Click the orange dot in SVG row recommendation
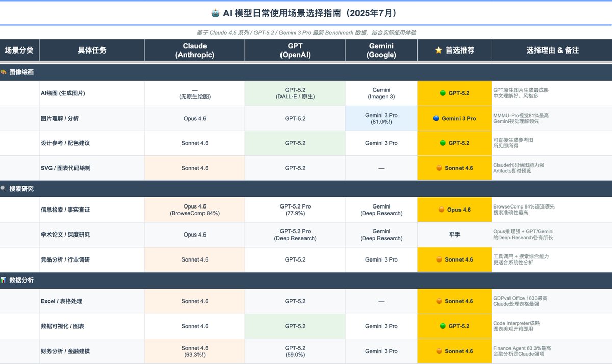The width and height of the screenshot is (612, 364). coord(439,168)
